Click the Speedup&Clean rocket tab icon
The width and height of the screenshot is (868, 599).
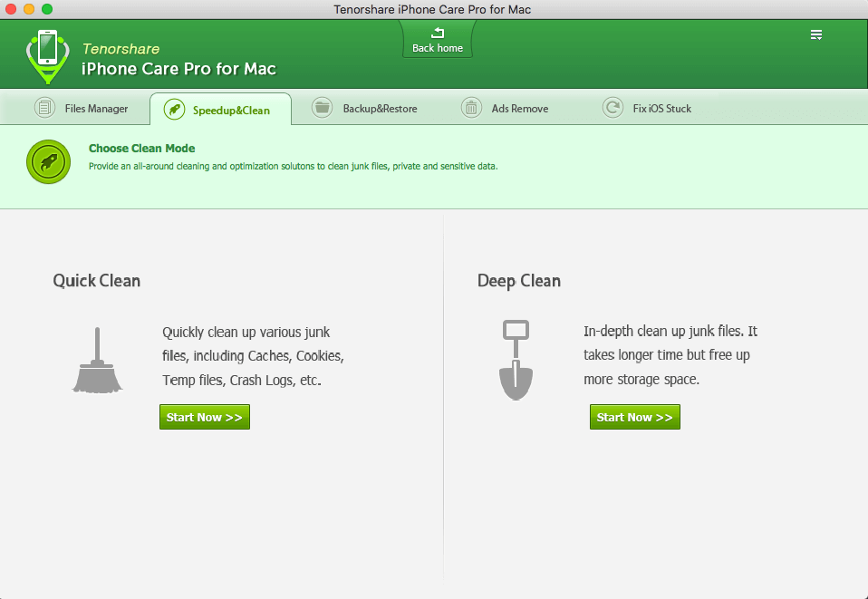point(174,110)
